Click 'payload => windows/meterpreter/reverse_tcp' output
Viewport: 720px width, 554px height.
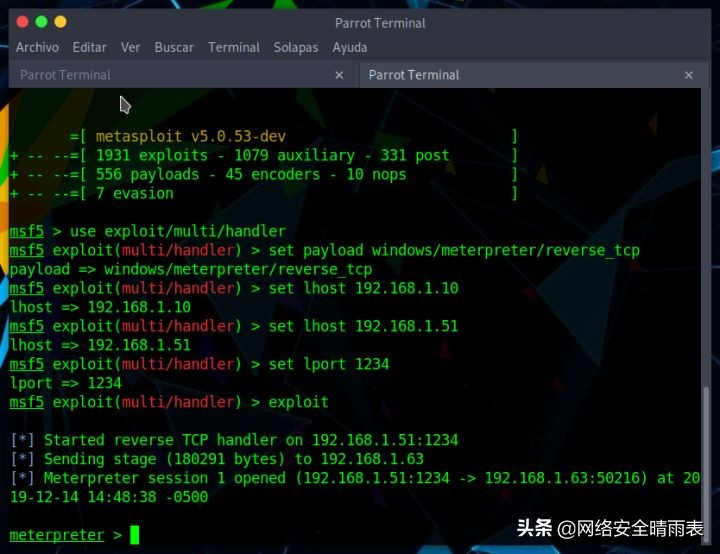coord(191,269)
